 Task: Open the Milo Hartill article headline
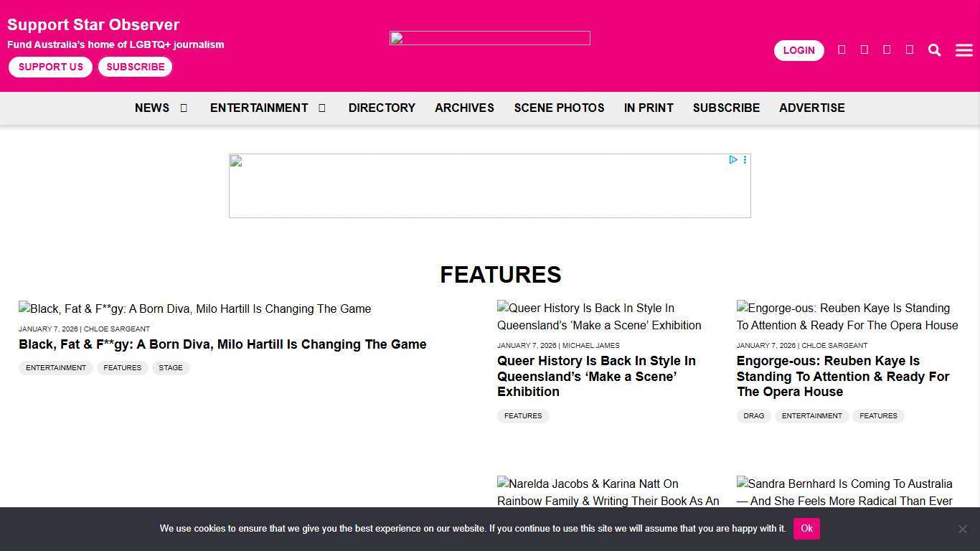222,344
